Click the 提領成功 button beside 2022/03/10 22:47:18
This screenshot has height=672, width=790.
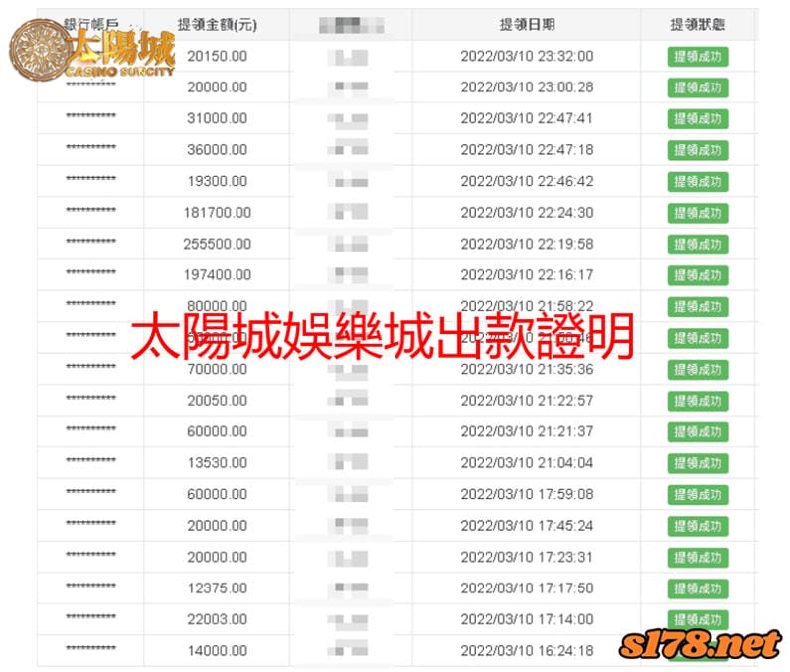(x=698, y=150)
